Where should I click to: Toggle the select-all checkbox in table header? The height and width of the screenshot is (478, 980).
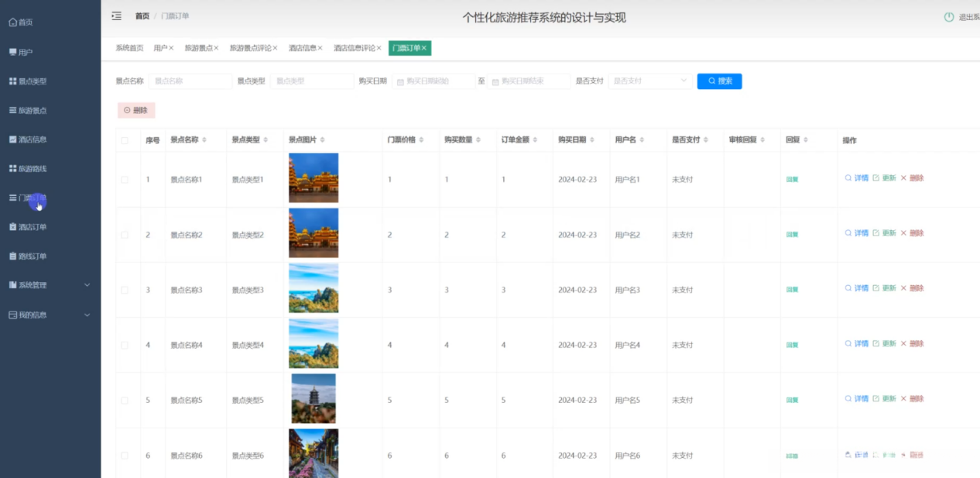click(x=125, y=140)
